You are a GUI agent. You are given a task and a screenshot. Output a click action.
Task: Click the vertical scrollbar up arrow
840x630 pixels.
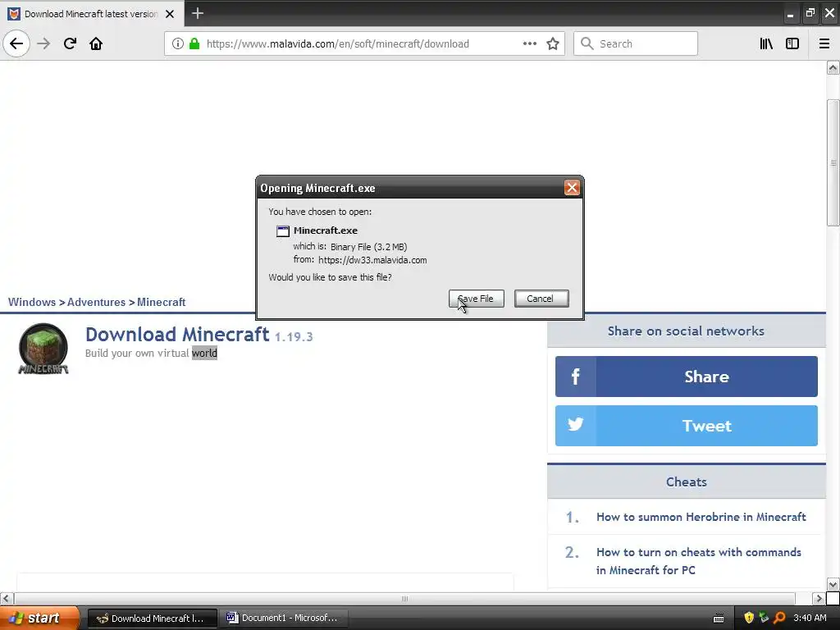tap(833, 67)
